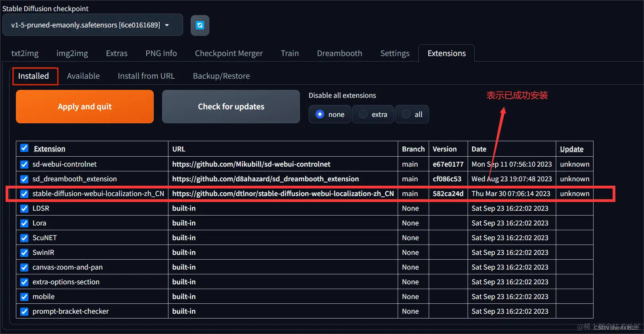Click the None branch cell for SwinIR

(410, 252)
